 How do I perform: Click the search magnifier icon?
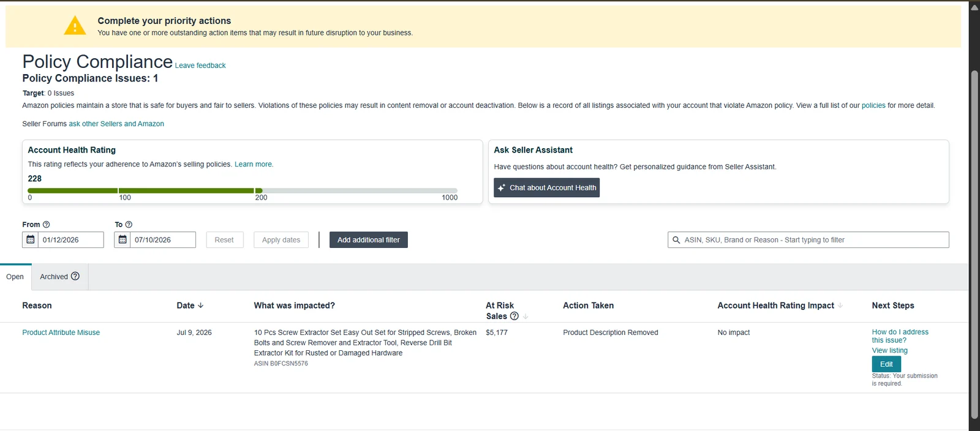tap(676, 240)
